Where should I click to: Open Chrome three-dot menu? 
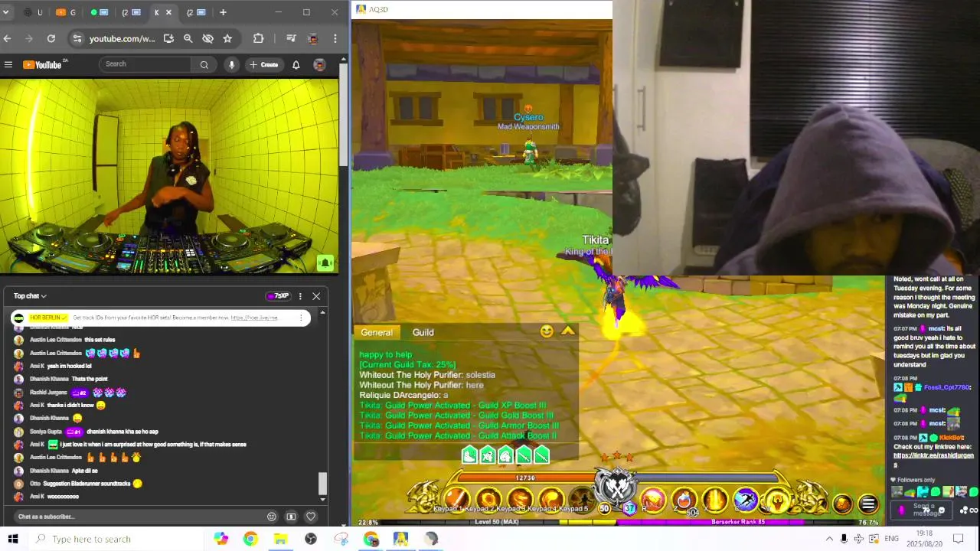(335, 38)
